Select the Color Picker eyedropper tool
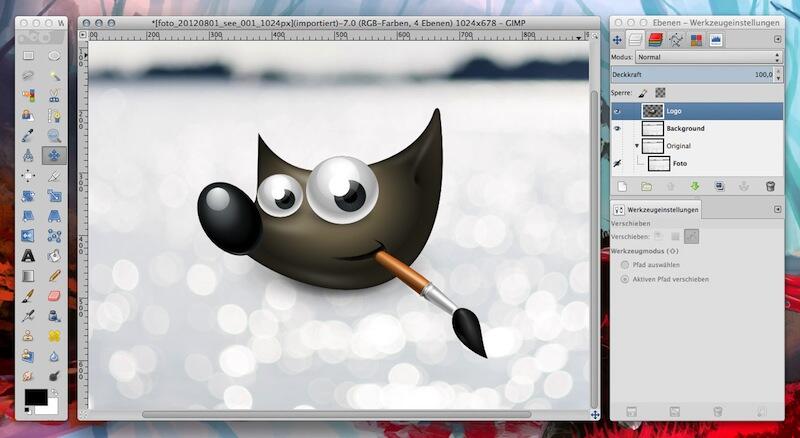 pos(28,135)
